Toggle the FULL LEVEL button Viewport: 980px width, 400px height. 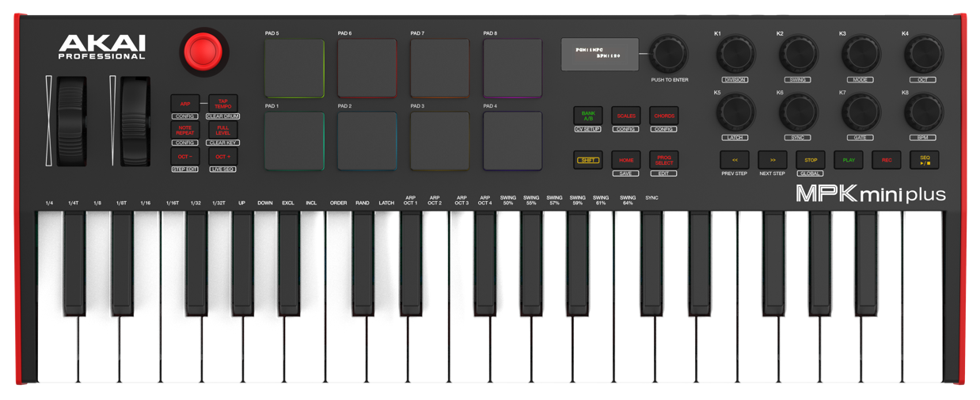point(222,131)
